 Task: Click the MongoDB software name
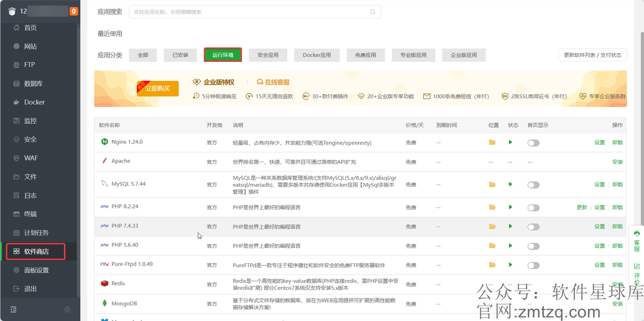(x=124, y=303)
